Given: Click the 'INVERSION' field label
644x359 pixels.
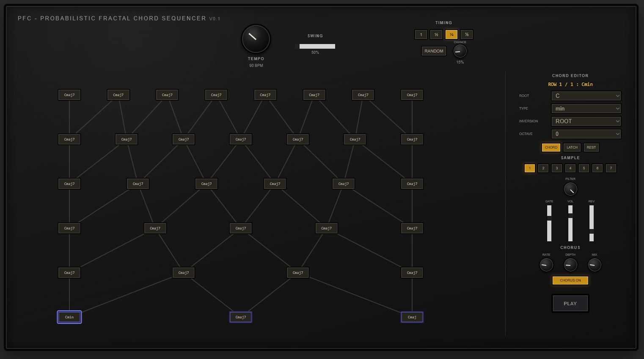Looking at the screenshot, I should (x=528, y=121).
